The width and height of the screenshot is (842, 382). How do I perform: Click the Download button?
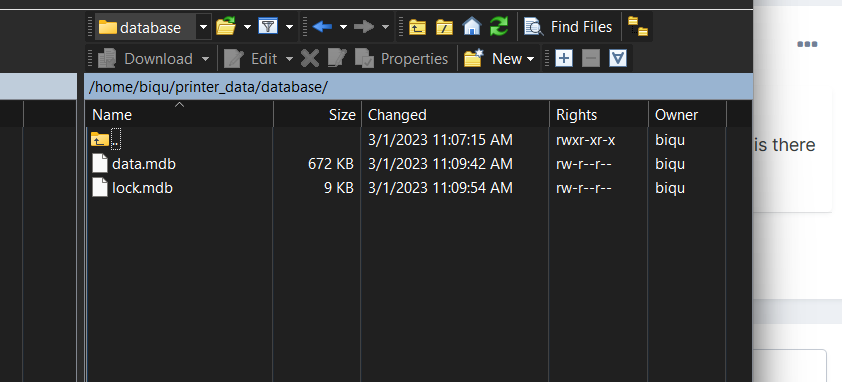[x=146, y=59]
